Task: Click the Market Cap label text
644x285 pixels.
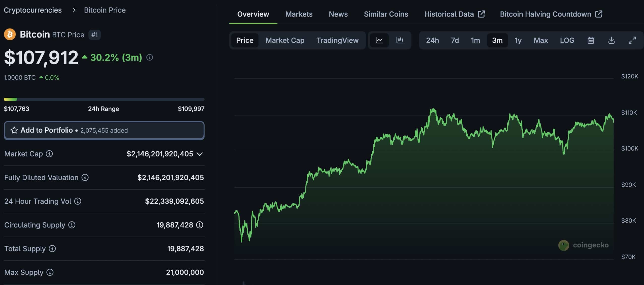Action: (24, 154)
